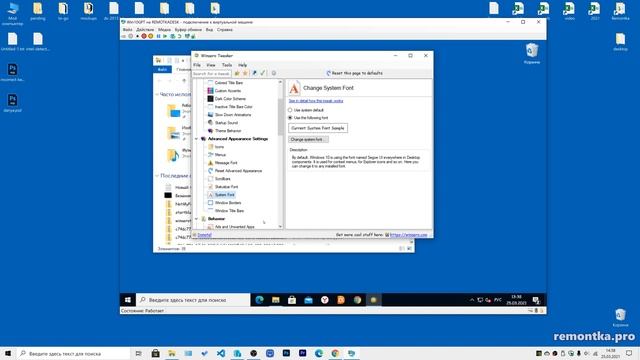The height and width of the screenshot is (360, 640).
Task: Open Mail app in the VM taskbar
Action: 308,300
